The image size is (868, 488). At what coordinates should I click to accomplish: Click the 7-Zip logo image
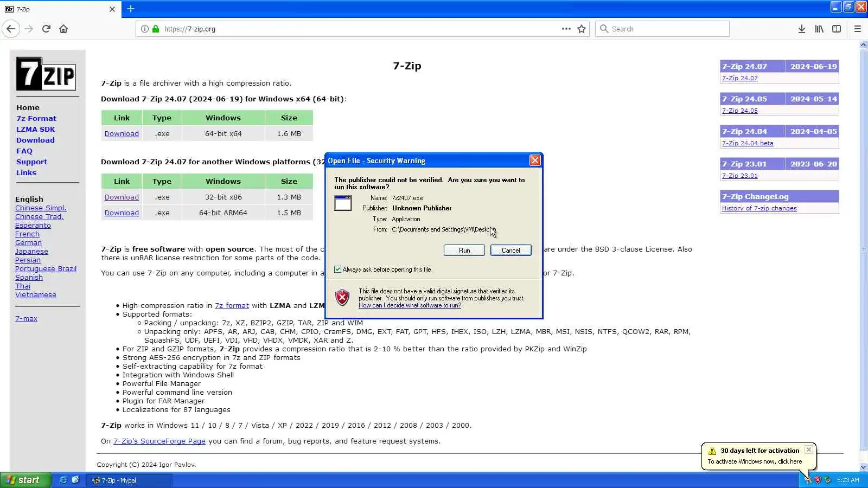point(46,73)
